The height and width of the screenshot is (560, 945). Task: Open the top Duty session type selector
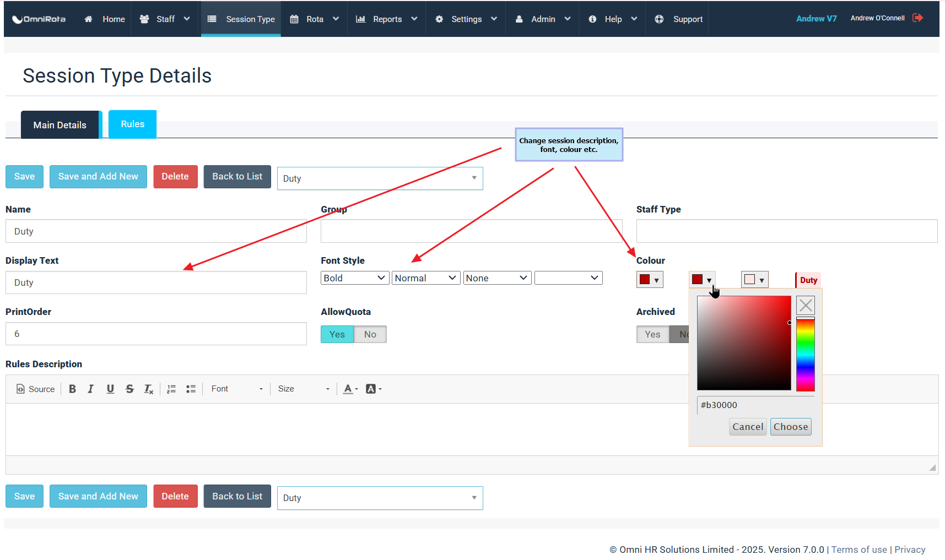click(x=380, y=178)
